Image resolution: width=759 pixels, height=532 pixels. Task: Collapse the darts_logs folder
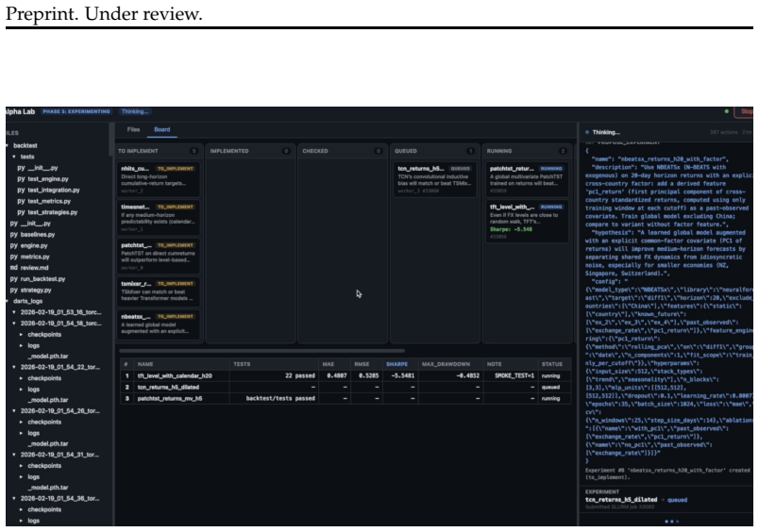8,301
